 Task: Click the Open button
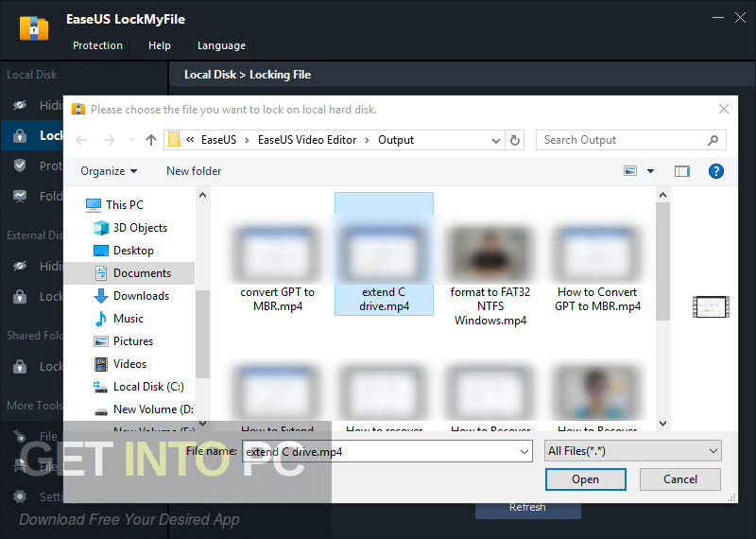(x=585, y=479)
